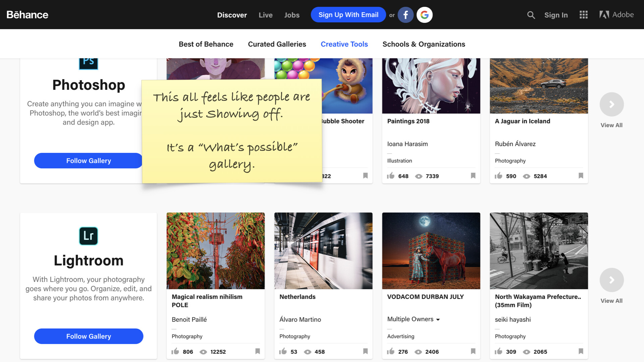Screen dimensions: 644x362
Task: Click next arrow in Photoshop gallery row
Action: coord(611,104)
